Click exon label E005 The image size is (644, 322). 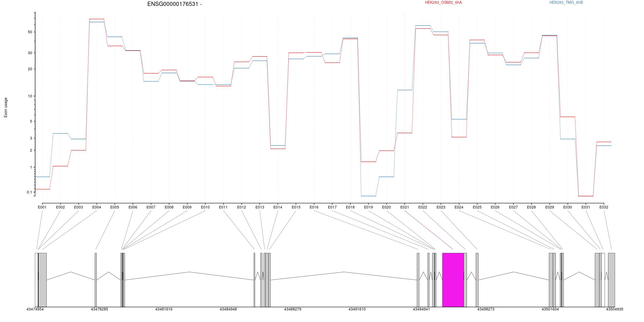pyautogui.click(x=115, y=207)
